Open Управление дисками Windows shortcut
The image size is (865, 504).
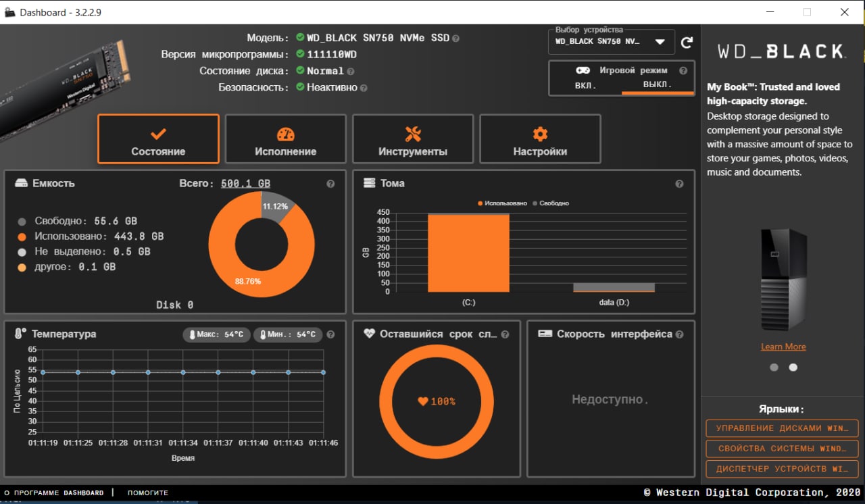782,428
